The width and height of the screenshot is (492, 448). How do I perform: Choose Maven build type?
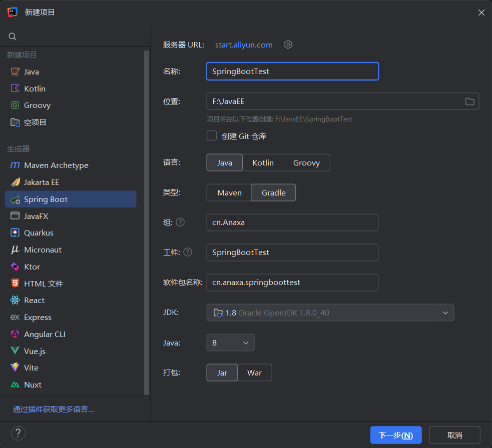click(x=229, y=193)
